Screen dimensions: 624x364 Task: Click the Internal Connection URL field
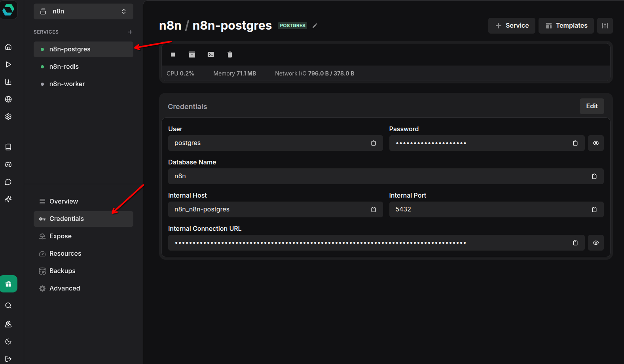click(376, 243)
